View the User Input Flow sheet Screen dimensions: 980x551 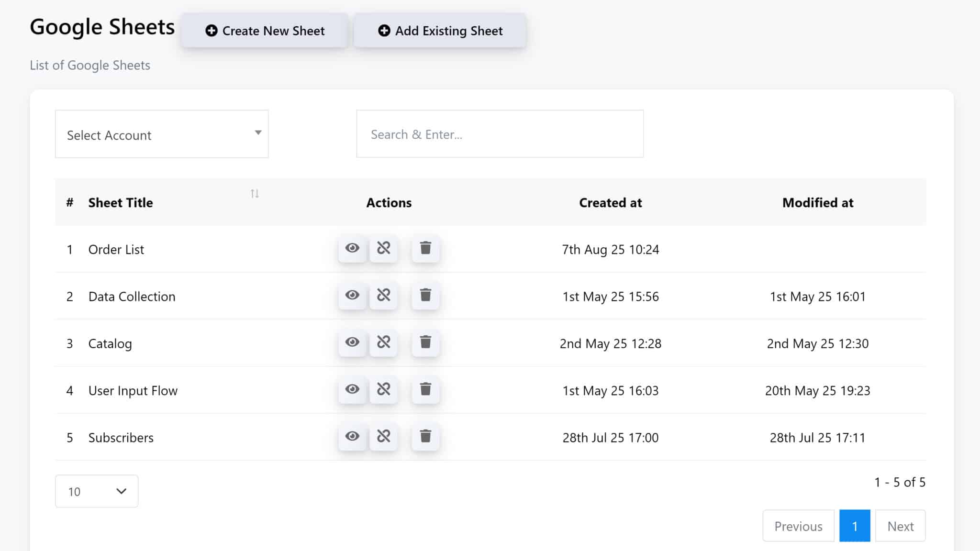pyautogui.click(x=352, y=389)
